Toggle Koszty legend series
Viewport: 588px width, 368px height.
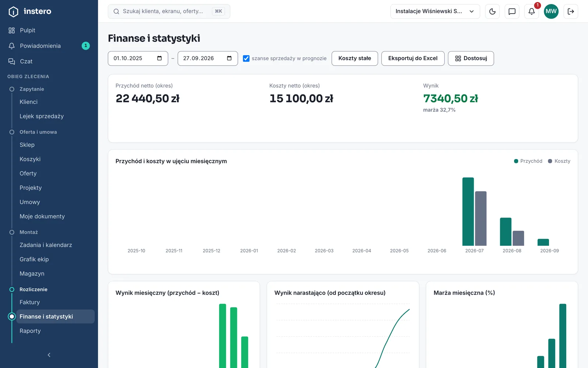pos(559,161)
